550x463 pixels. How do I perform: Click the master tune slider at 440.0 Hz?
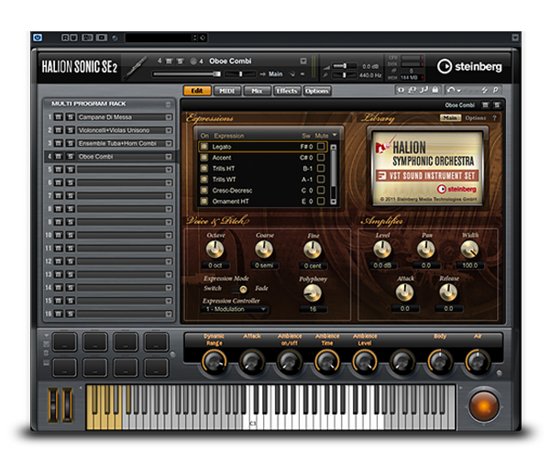[x=344, y=75]
